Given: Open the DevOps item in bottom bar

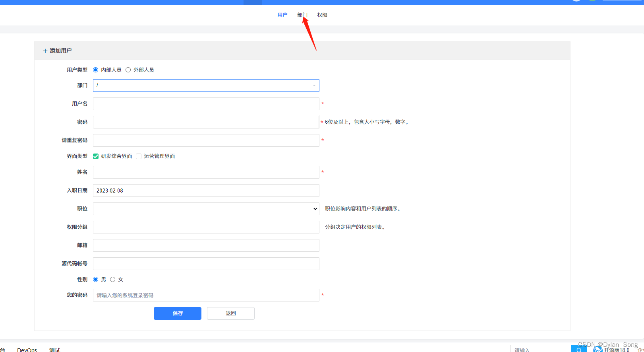Looking at the screenshot, I should (27, 350).
